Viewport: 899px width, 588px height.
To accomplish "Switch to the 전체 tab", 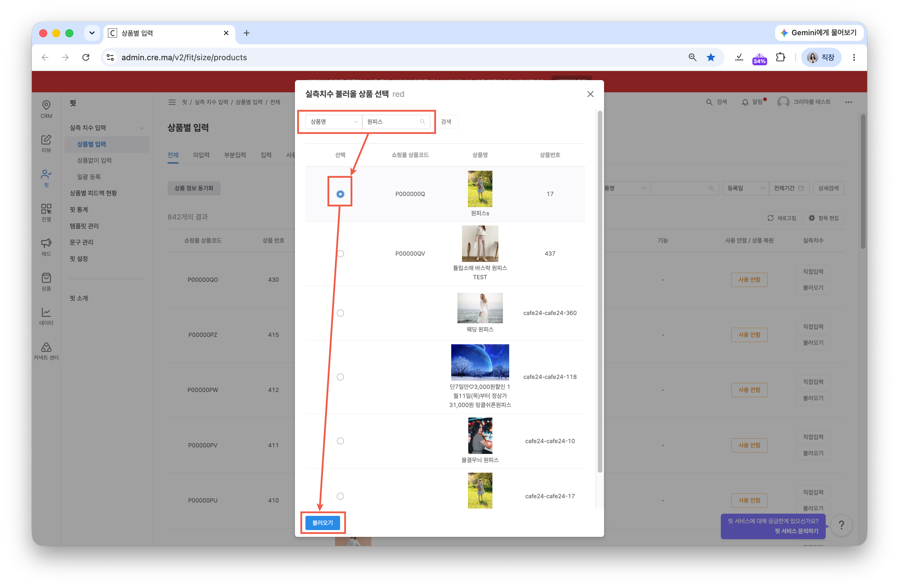I will 173,155.
